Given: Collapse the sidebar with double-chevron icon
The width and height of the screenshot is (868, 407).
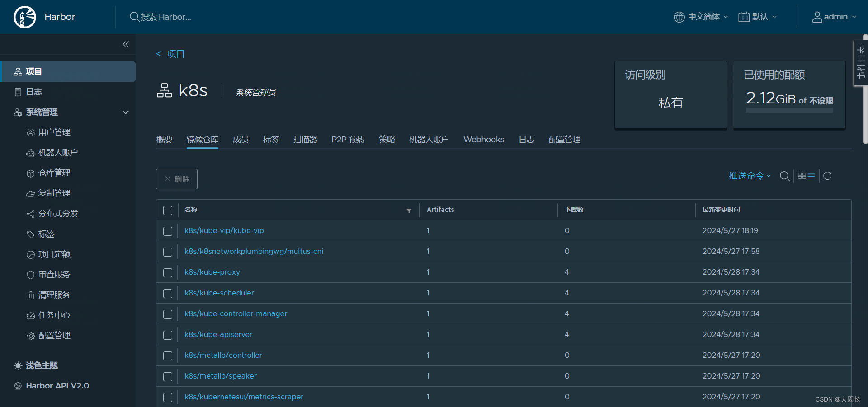Looking at the screenshot, I should click(126, 44).
